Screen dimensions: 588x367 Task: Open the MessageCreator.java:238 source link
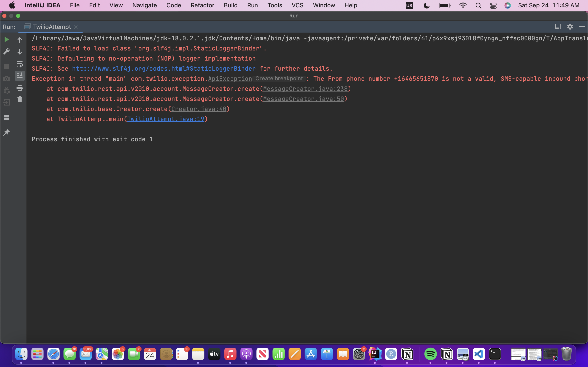pyautogui.click(x=305, y=89)
